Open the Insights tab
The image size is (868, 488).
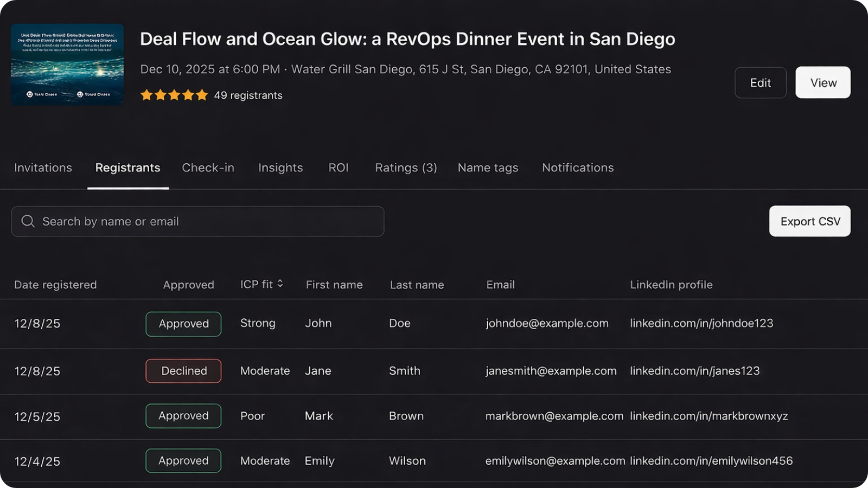coord(280,168)
